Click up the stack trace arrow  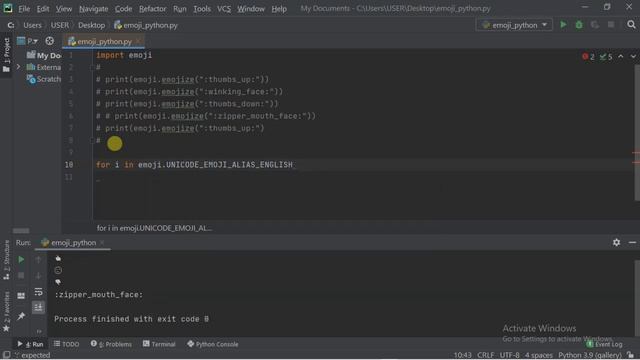(x=38, y=260)
